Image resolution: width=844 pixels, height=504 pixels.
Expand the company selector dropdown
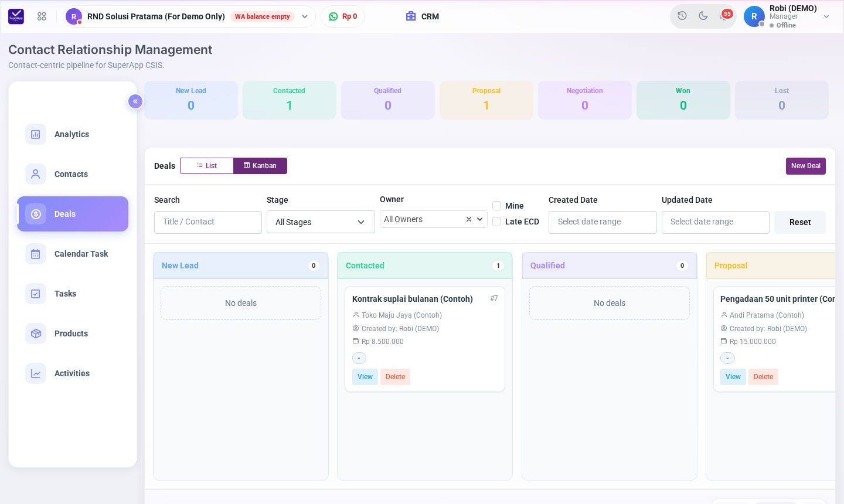tap(305, 16)
